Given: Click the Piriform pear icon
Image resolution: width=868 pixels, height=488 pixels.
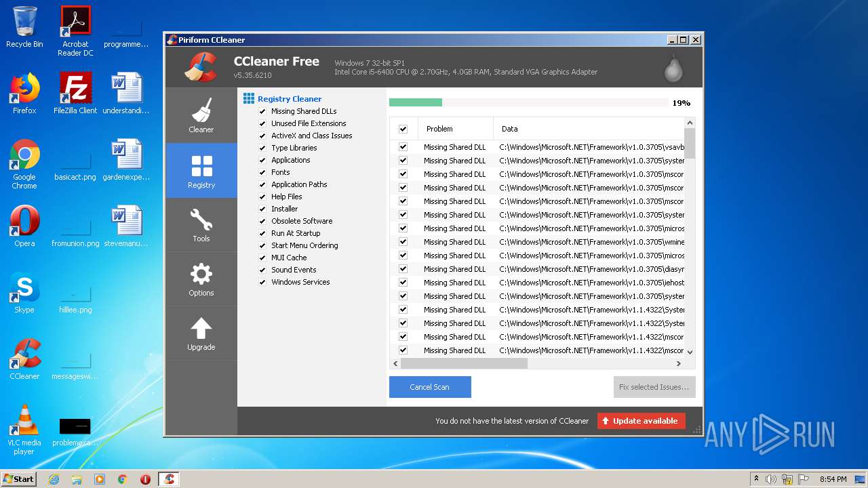Looking at the screenshot, I should click(x=673, y=68).
